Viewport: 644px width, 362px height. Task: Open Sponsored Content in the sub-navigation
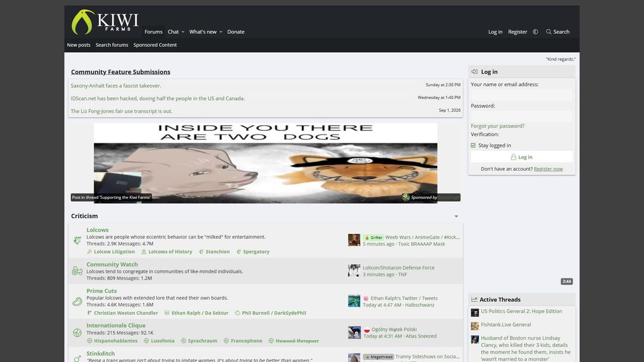point(155,45)
